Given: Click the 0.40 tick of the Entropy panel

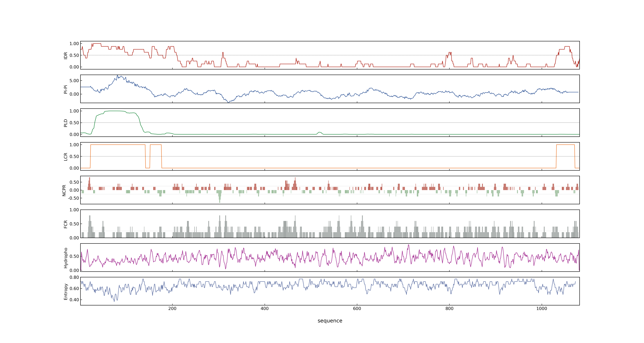Looking at the screenshot, I should 74,300.
